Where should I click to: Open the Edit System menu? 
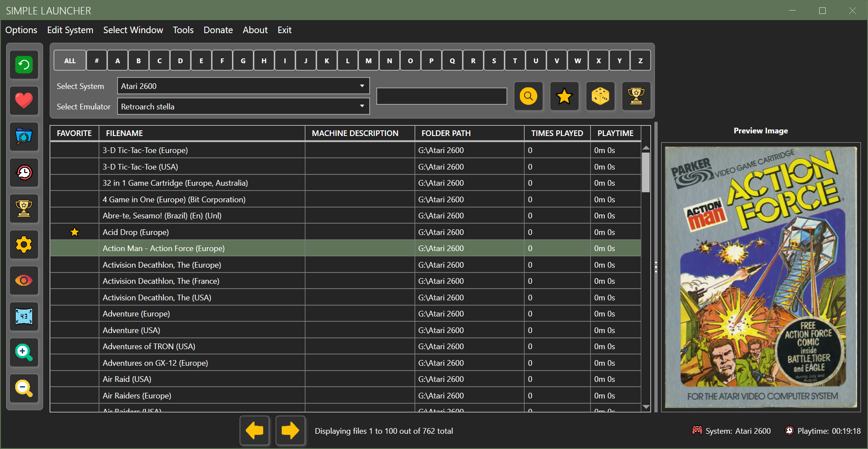coord(70,30)
